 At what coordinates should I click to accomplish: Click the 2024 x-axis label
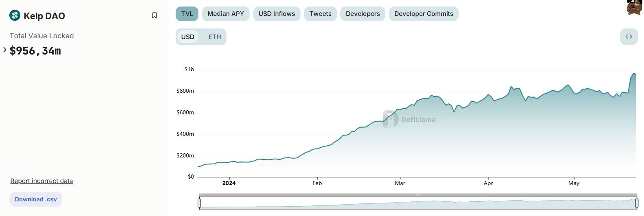[229, 183]
